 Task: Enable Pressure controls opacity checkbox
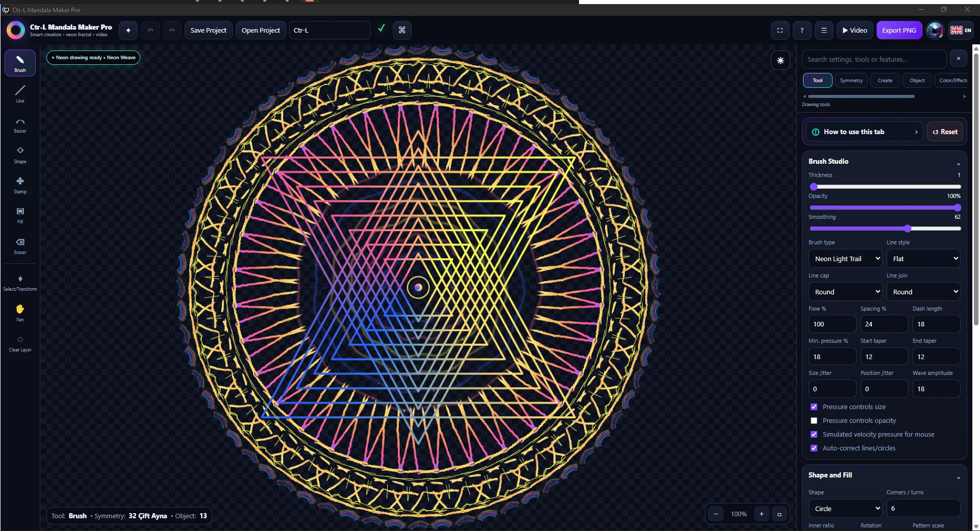[x=814, y=420]
